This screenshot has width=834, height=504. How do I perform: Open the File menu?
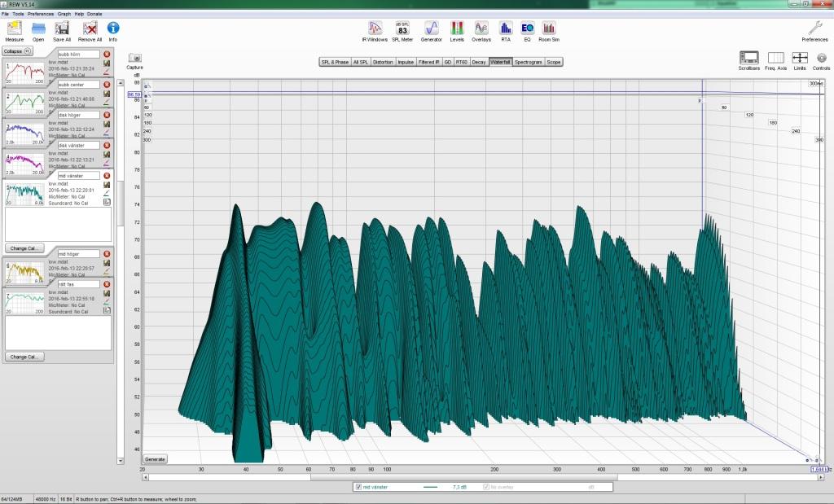(x=6, y=14)
